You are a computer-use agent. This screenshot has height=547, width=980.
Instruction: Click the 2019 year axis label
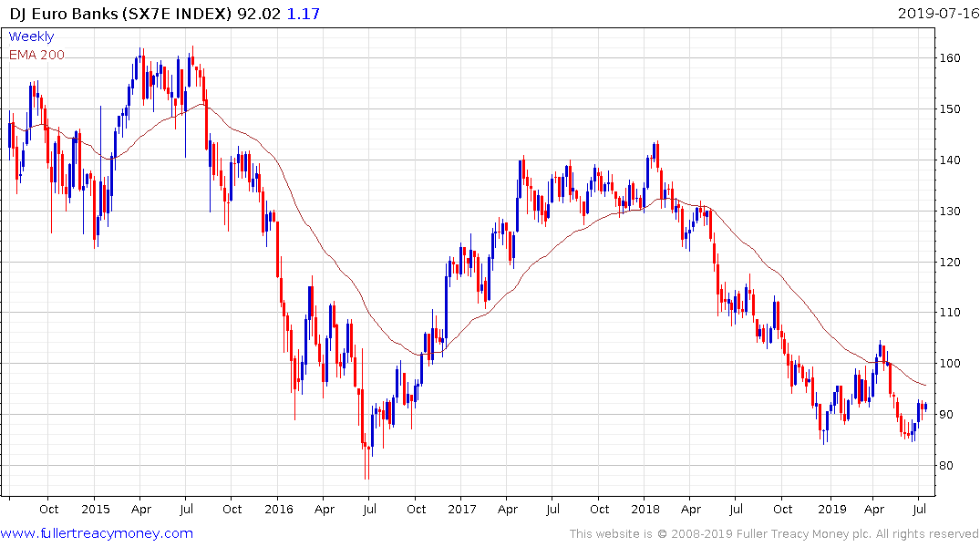(832, 509)
